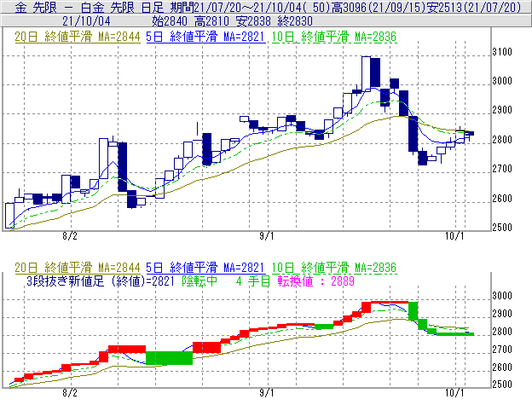Click the '10日 終値平滑 MA=2836' legend in the upper chart

[x=334, y=37]
